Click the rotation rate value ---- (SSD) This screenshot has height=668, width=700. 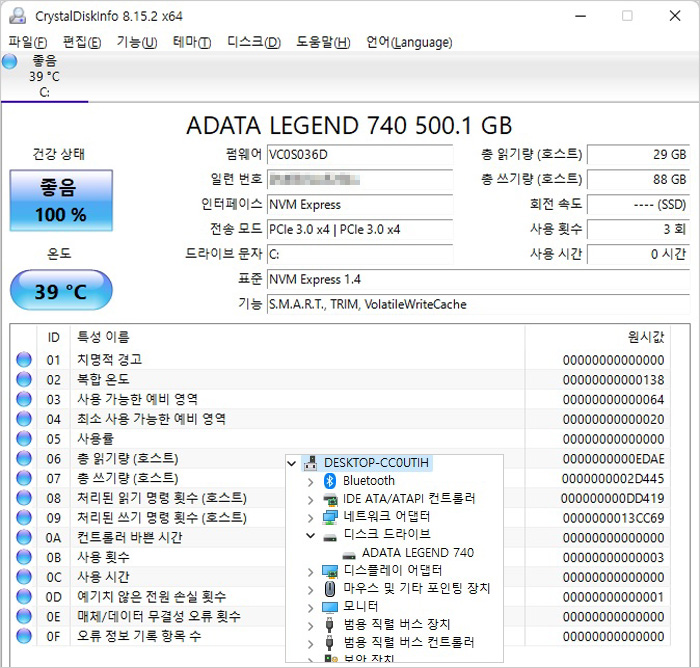tap(638, 205)
